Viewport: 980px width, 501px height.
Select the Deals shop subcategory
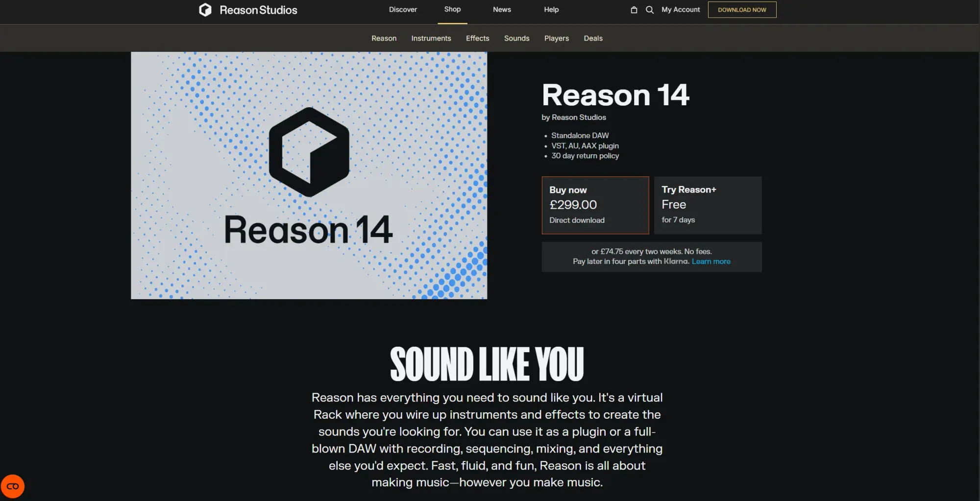coord(593,38)
